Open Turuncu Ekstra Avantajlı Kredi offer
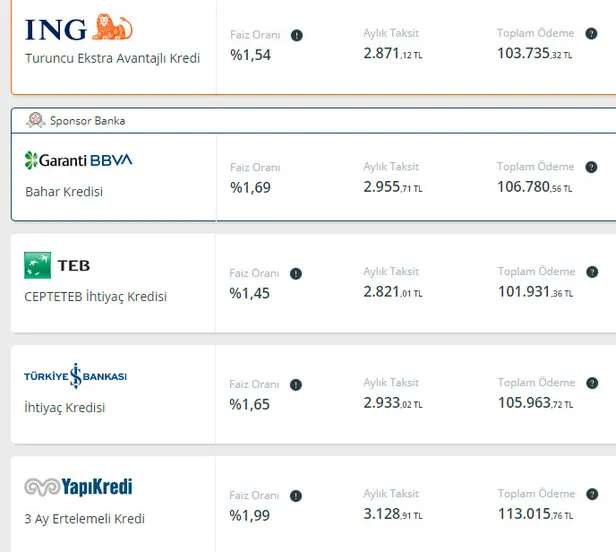Screen dimensions: 616x552 [112, 59]
